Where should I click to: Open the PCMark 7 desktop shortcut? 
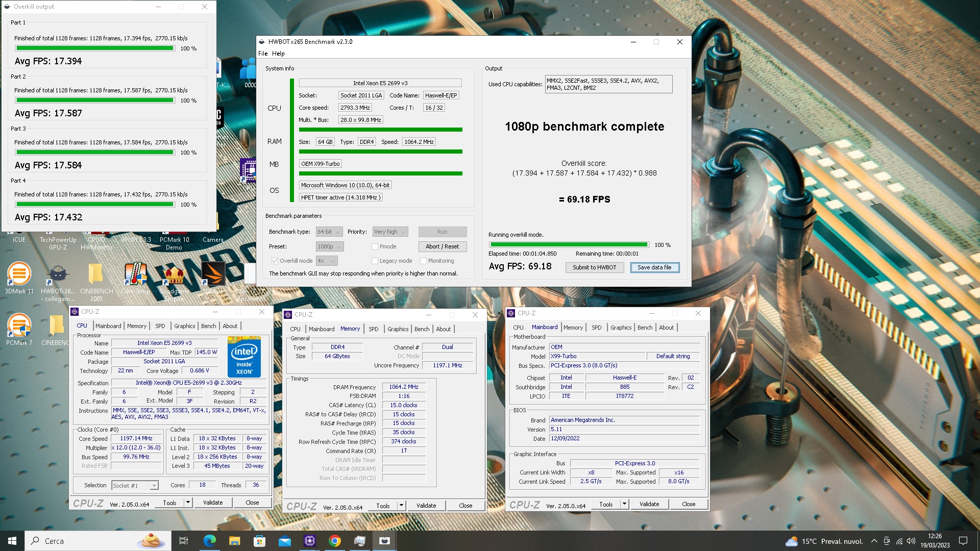19,330
